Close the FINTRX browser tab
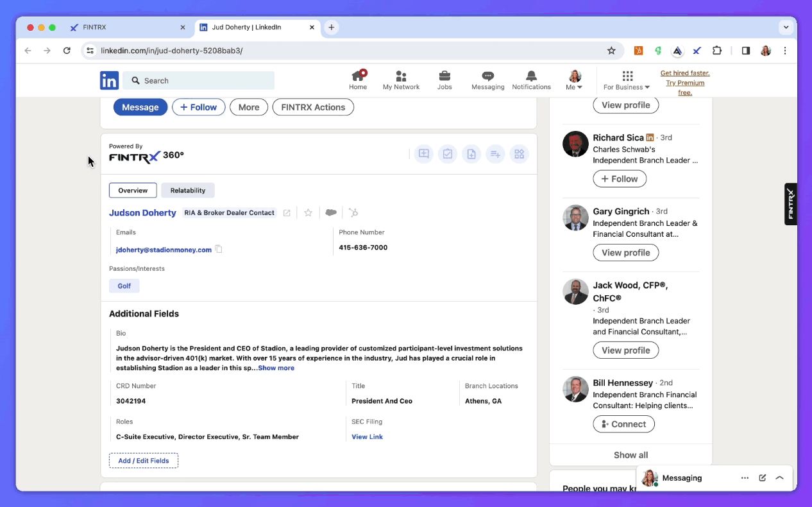The image size is (812, 507). [x=183, y=28]
